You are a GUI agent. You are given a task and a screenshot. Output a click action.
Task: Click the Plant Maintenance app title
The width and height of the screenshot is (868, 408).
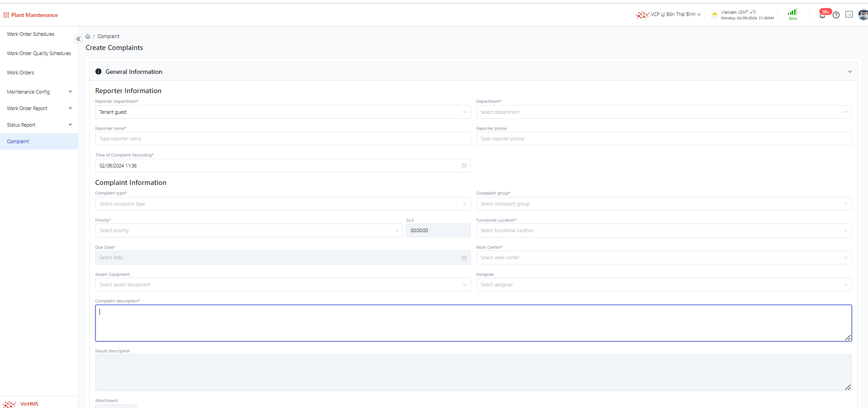pyautogui.click(x=35, y=15)
